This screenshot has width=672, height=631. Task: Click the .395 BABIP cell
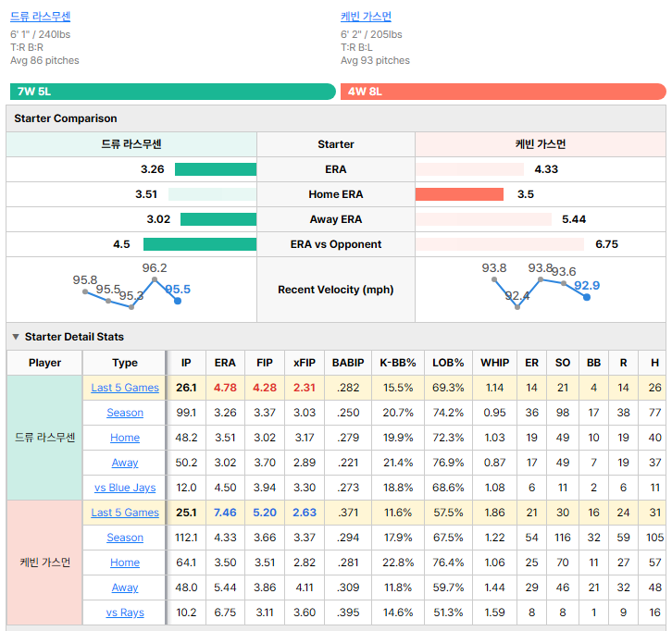click(x=348, y=612)
